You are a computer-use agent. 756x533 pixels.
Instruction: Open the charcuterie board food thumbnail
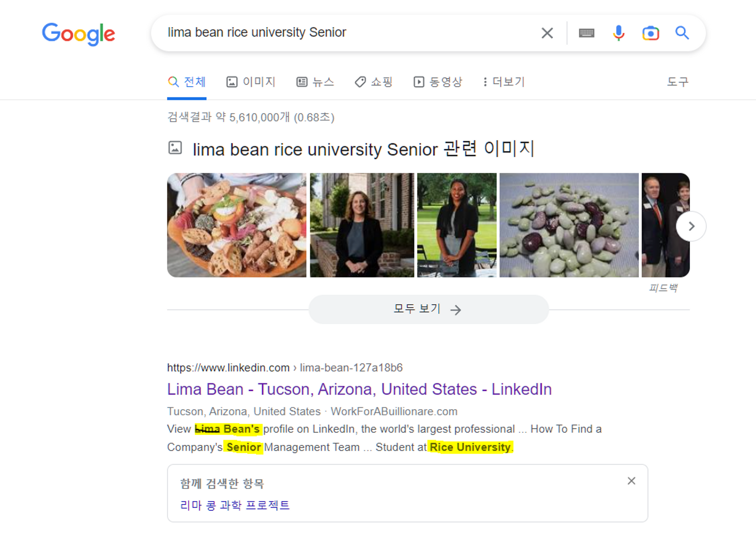click(237, 225)
